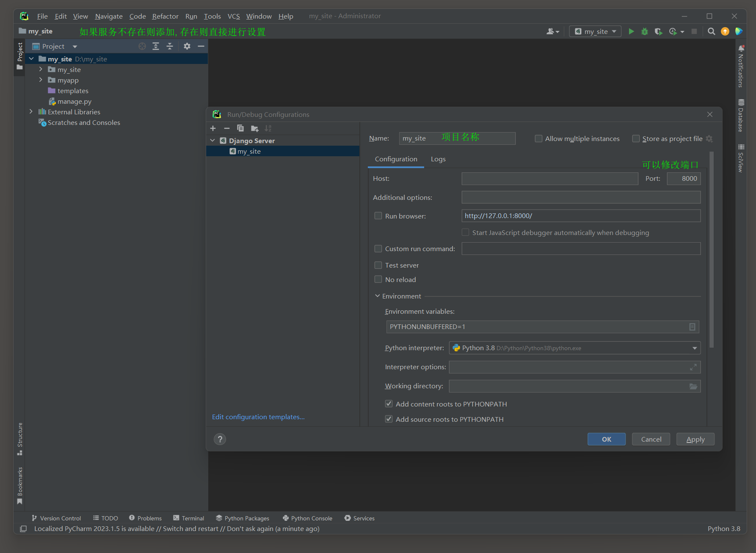This screenshot has width=756, height=553.
Task: Click the Additional options field
Action: point(581,197)
